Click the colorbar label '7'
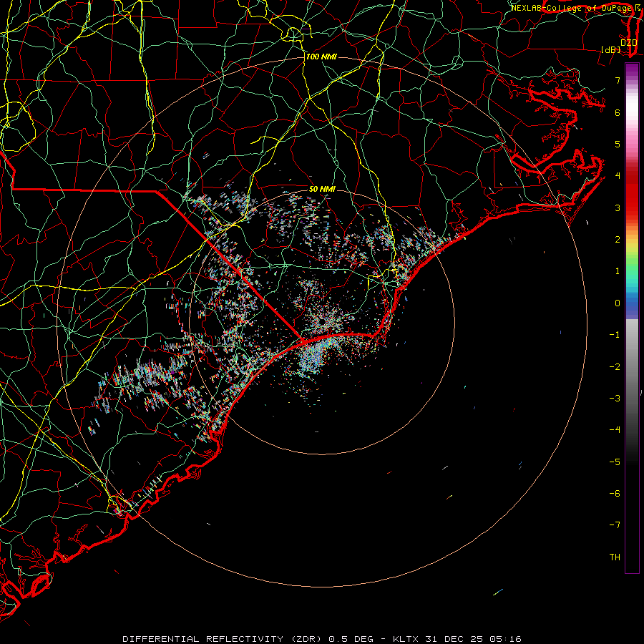Viewport: 644px width, 644px height. (618, 80)
